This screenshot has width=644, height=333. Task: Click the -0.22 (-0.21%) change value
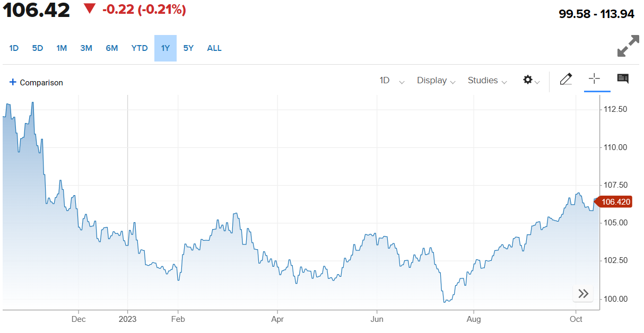tap(144, 10)
